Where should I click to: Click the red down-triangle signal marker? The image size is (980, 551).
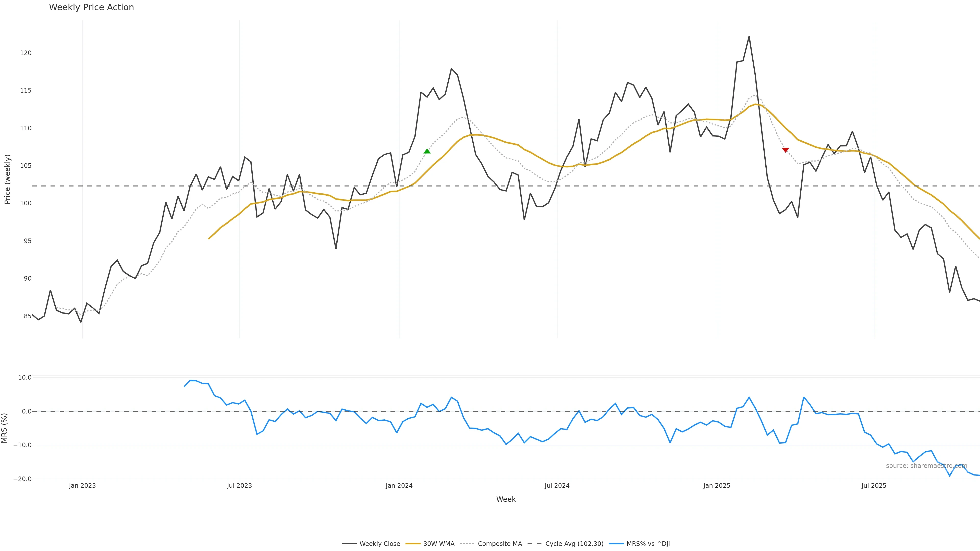tap(785, 150)
